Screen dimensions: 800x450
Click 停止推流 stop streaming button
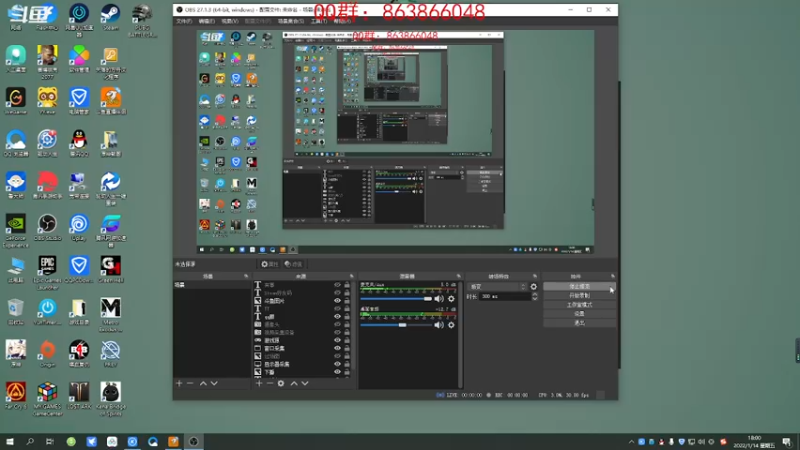580,286
